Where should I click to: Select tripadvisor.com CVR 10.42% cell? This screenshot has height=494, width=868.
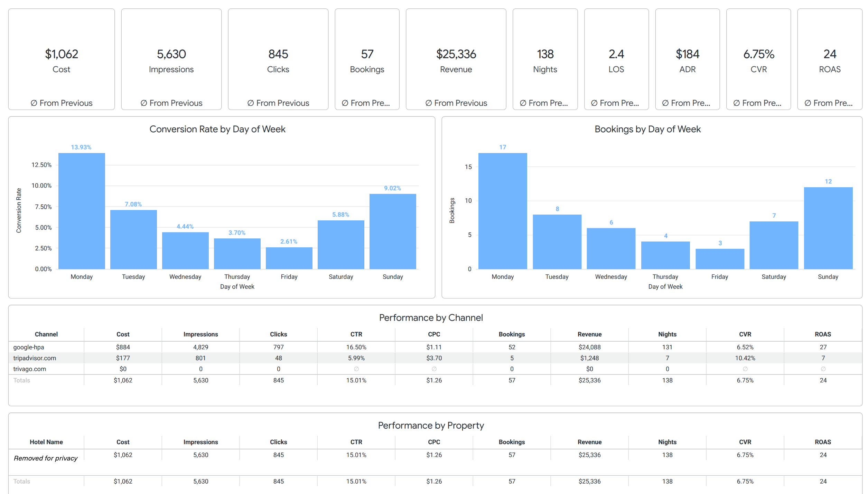coord(745,358)
